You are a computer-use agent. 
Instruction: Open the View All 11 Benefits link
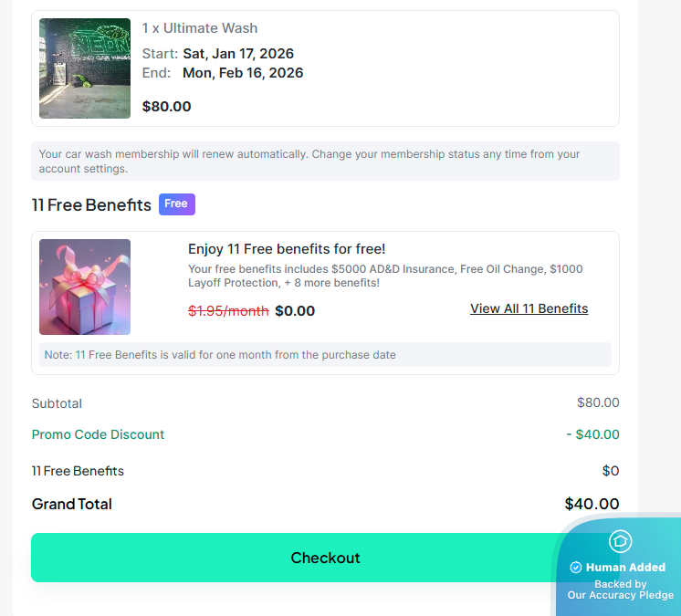click(529, 308)
